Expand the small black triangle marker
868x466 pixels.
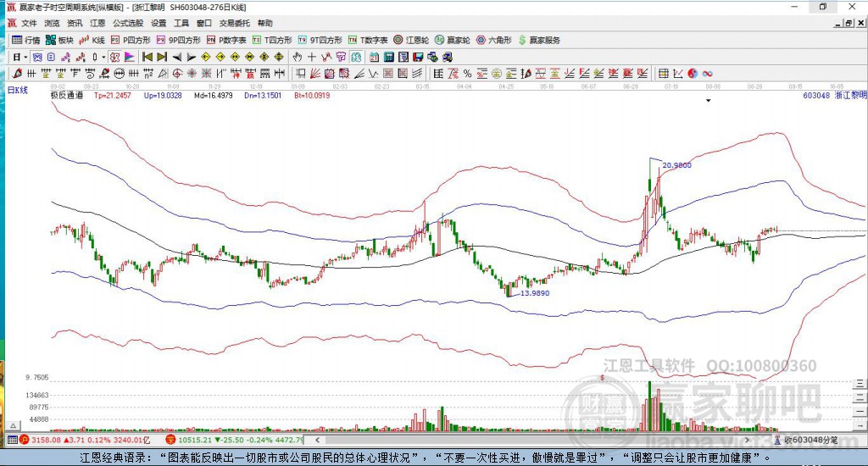point(708,101)
